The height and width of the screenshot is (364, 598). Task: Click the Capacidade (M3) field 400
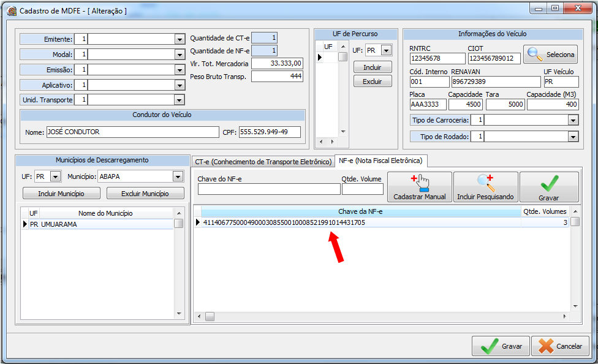pos(553,105)
